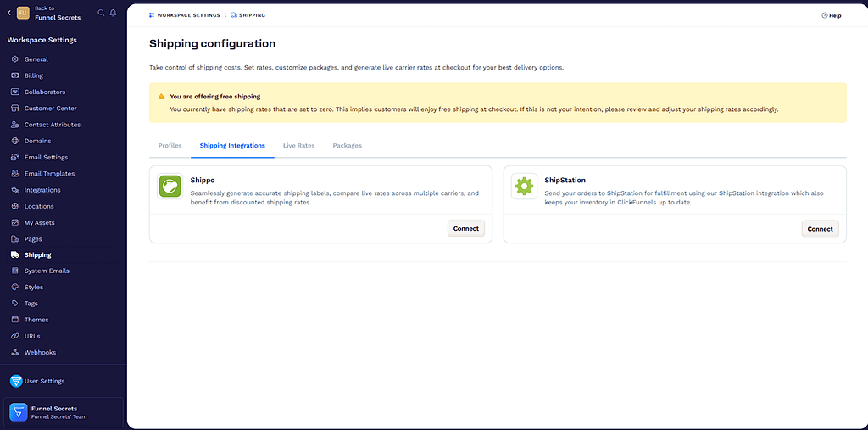
Task: Open Webhooks in the sidebar menu
Action: pyautogui.click(x=40, y=353)
